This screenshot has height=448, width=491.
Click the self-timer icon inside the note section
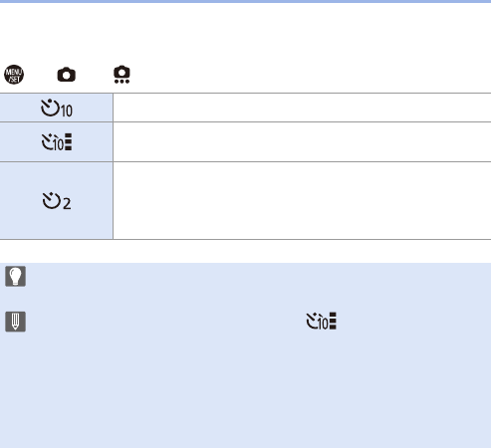coord(321,322)
